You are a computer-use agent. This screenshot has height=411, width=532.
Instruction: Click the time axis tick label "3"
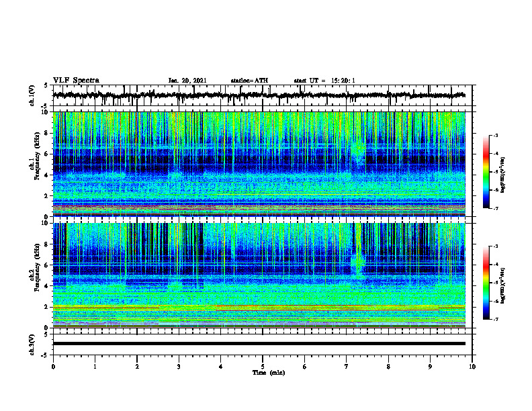click(179, 367)
